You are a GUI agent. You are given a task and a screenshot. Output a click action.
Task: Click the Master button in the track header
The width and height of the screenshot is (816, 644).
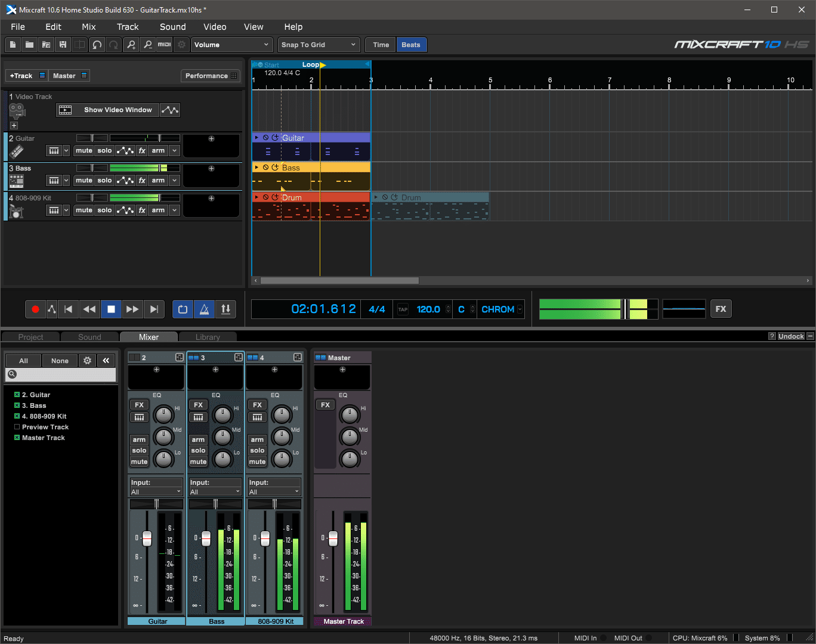click(69, 76)
